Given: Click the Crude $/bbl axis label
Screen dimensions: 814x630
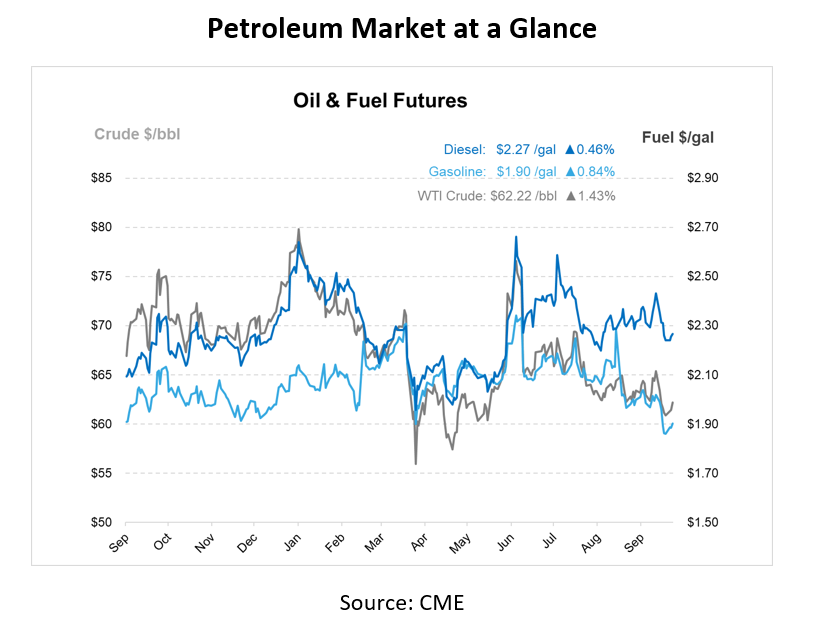Looking at the screenshot, I should (137, 134).
